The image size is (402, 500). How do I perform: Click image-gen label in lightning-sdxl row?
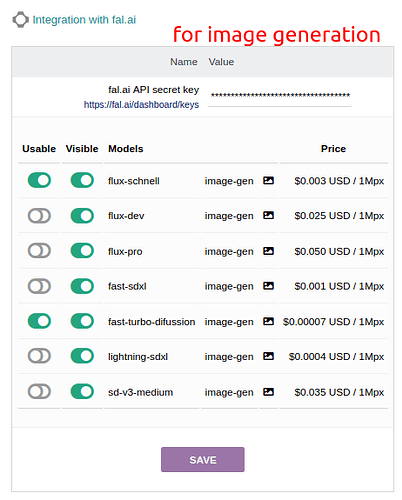pos(229,357)
